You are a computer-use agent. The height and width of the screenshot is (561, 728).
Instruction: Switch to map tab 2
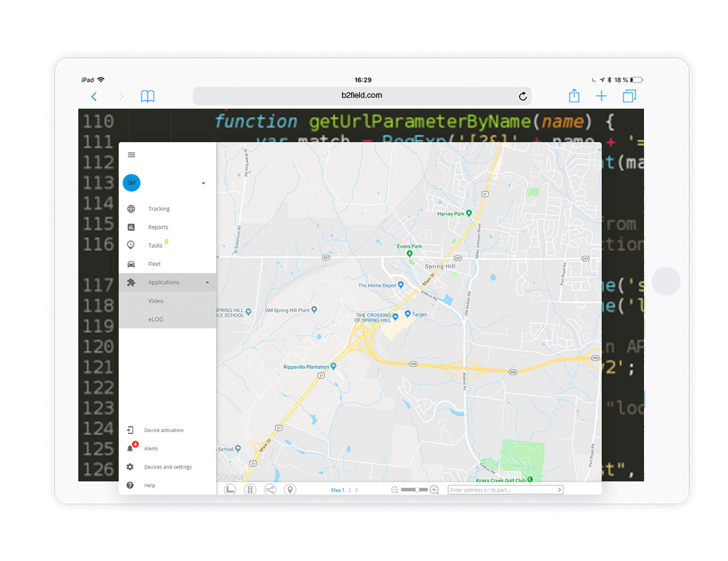coord(350,490)
